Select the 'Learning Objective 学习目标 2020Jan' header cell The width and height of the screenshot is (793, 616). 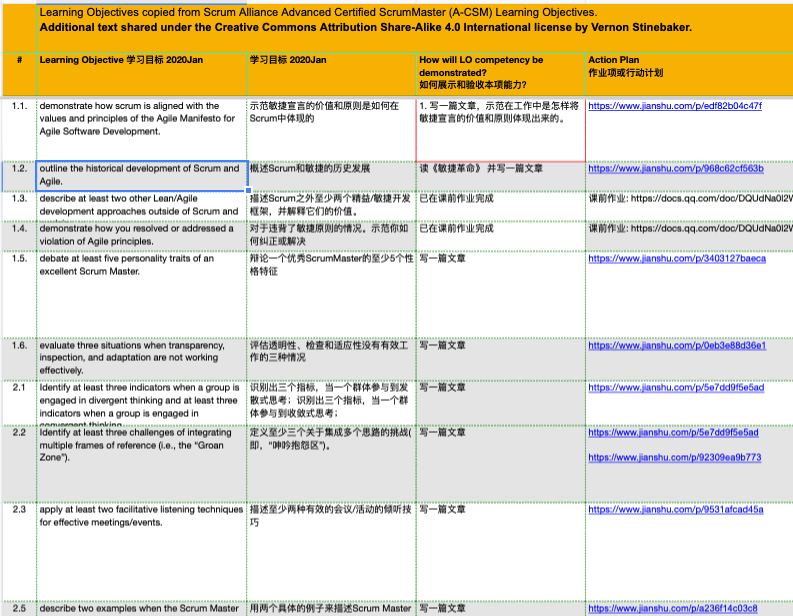142,74
